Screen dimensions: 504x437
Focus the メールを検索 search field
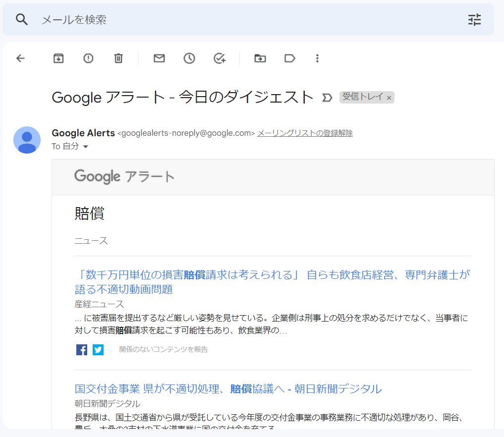click(x=247, y=20)
